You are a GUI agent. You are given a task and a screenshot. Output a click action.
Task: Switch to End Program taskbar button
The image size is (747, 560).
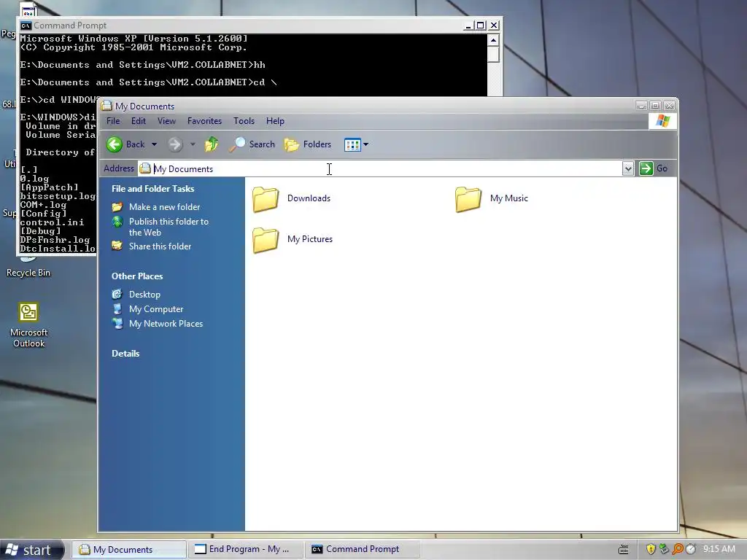[x=244, y=550]
